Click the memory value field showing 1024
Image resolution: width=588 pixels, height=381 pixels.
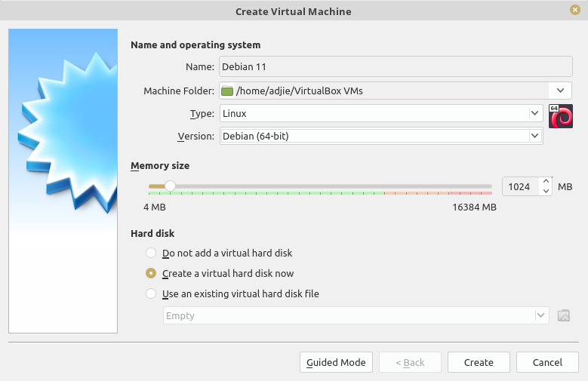521,187
